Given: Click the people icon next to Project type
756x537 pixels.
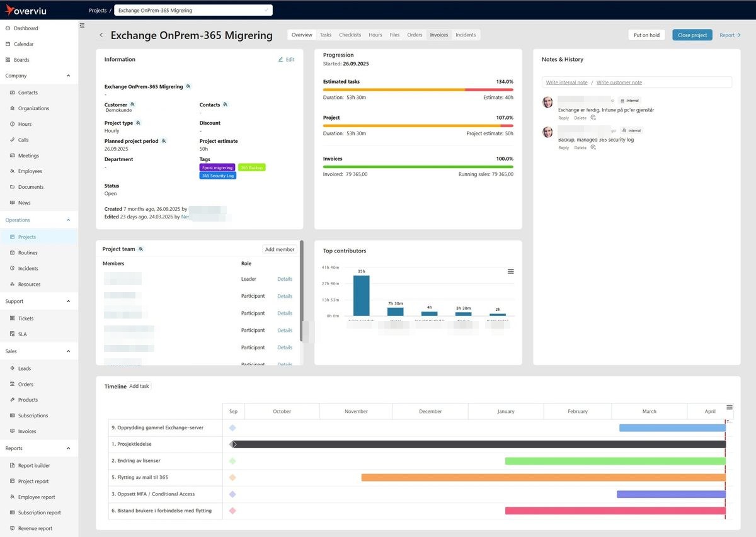Looking at the screenshot, I should (x=138, y=123).
